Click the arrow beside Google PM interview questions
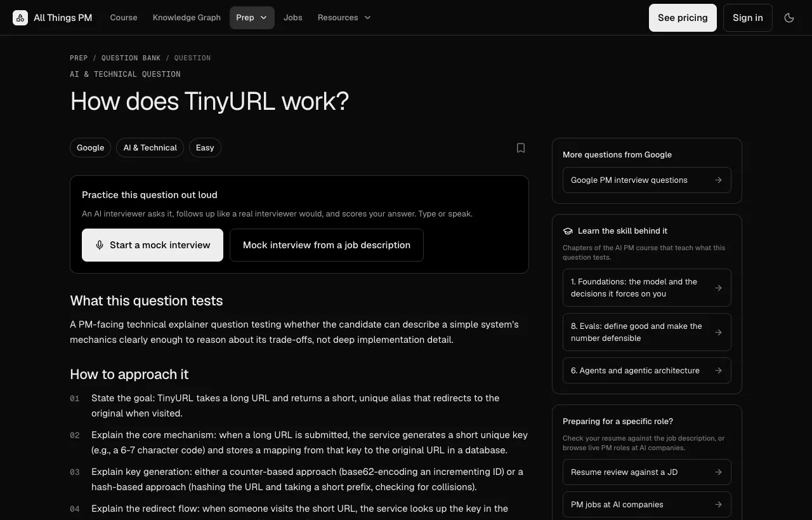The image size is (812, 520). (x=718, y=180)
